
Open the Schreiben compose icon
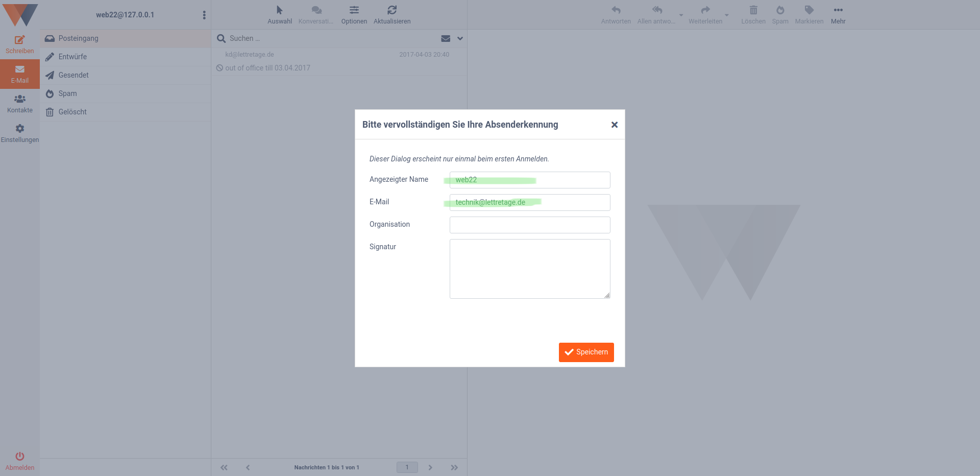(x=19, y=43)
